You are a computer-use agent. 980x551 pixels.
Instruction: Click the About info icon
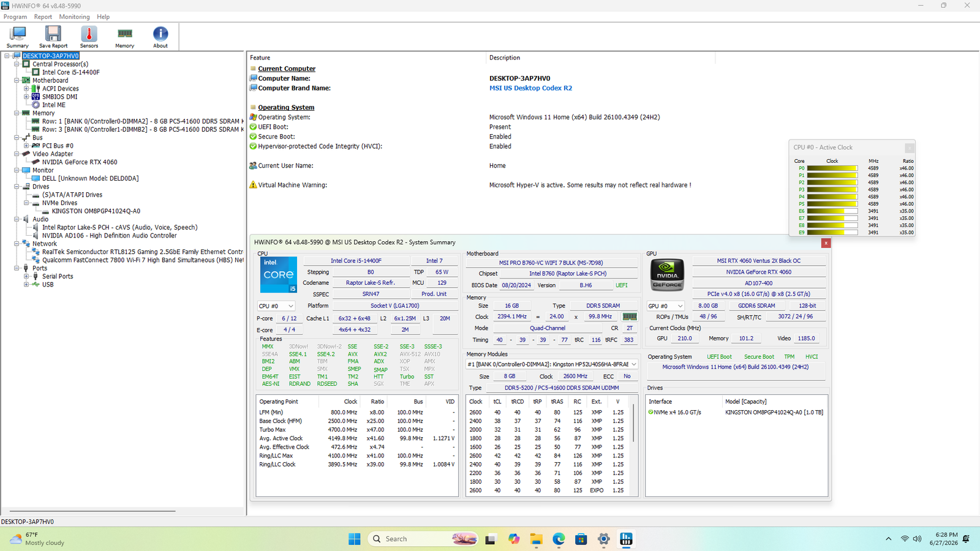[160, 37]
